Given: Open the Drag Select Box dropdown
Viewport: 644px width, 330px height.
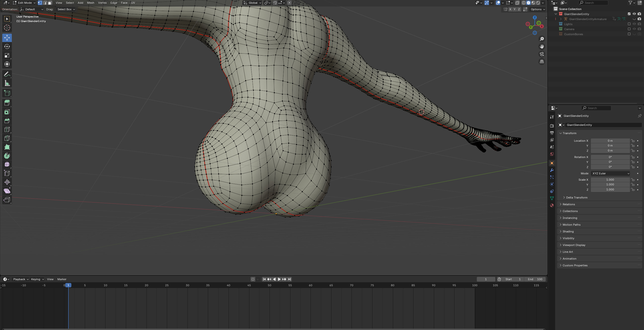Looking at the screenshot, I should tap(66, 9).
